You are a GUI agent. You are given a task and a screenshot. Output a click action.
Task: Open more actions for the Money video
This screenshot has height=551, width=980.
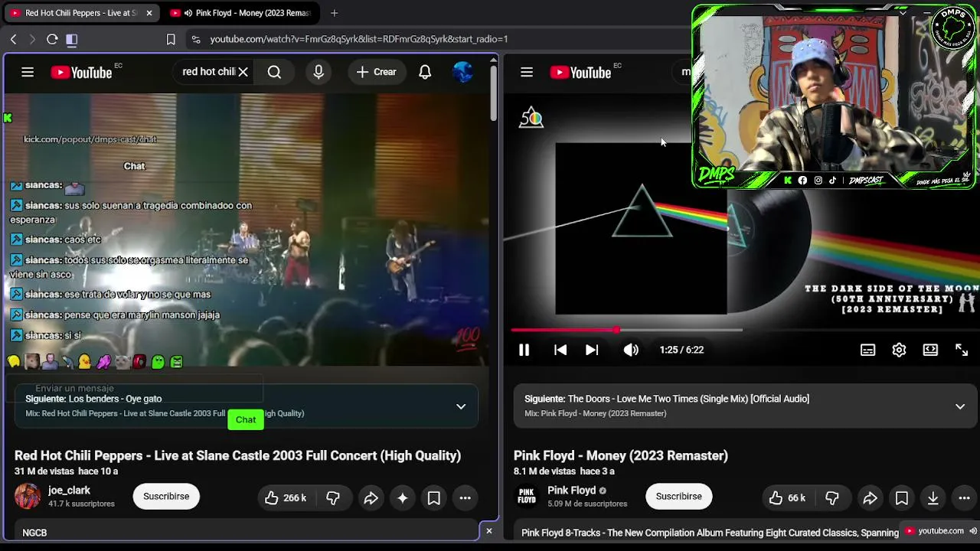[964, 498]
